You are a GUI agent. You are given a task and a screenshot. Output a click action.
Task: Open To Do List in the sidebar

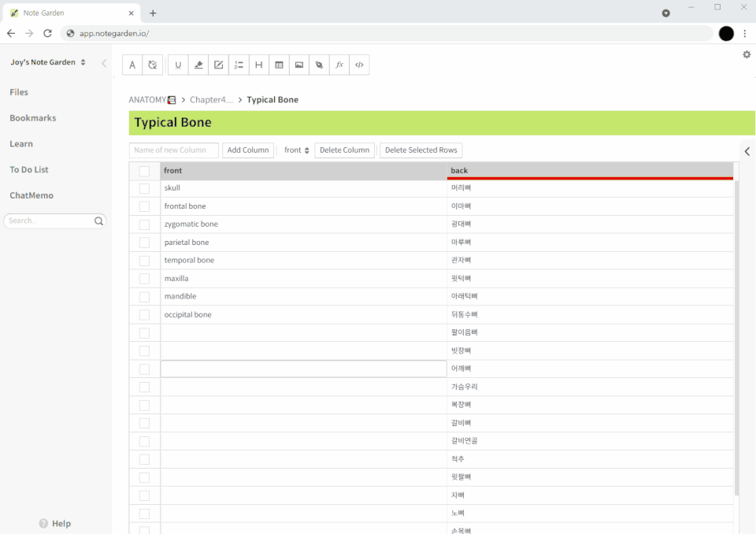point(29,170)
